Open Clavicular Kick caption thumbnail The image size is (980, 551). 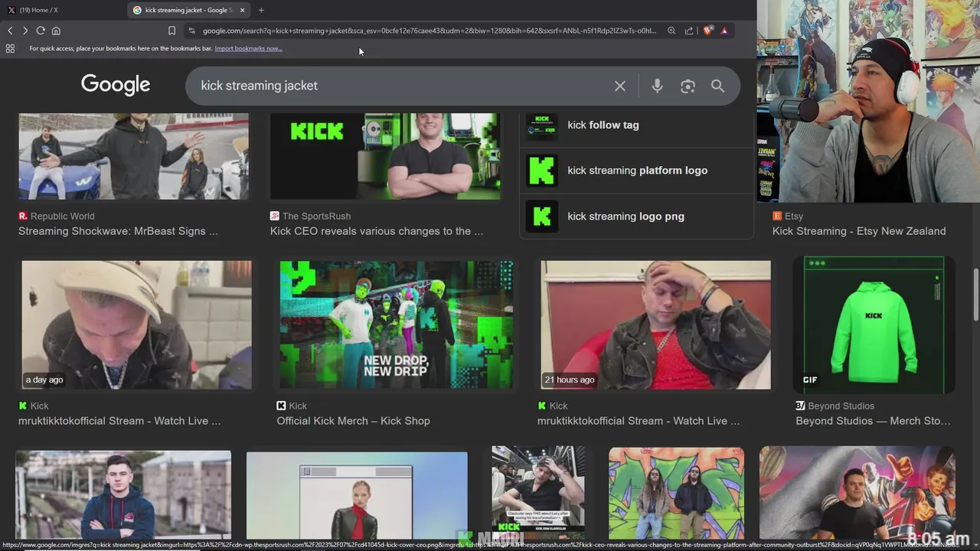[538, 492]
